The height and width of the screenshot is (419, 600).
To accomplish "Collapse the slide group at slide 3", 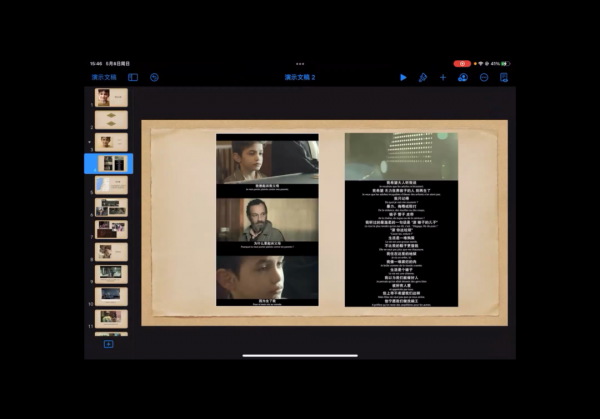I will click(90, 141).
